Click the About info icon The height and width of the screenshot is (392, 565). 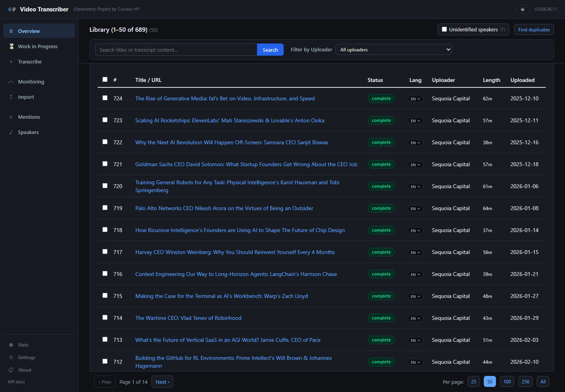(11, 370)
